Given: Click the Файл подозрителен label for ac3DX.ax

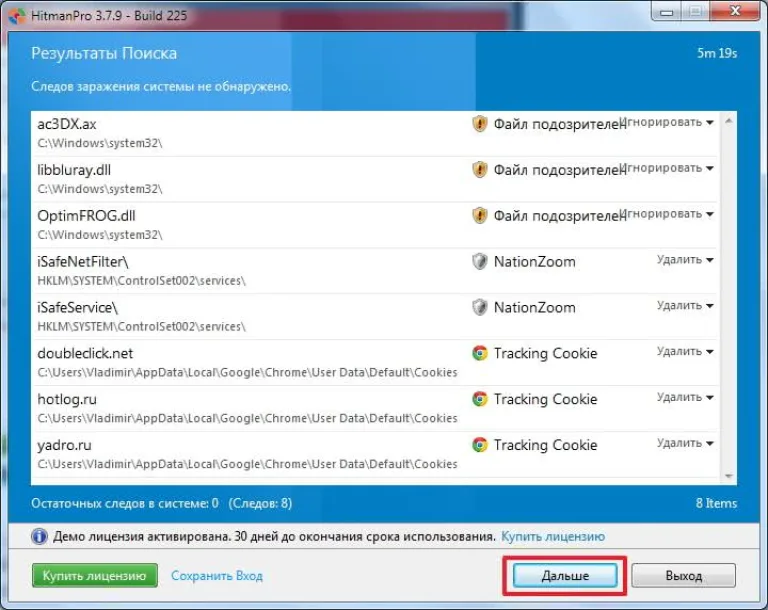Looking at the screenshot, I should tap(559, 124).
